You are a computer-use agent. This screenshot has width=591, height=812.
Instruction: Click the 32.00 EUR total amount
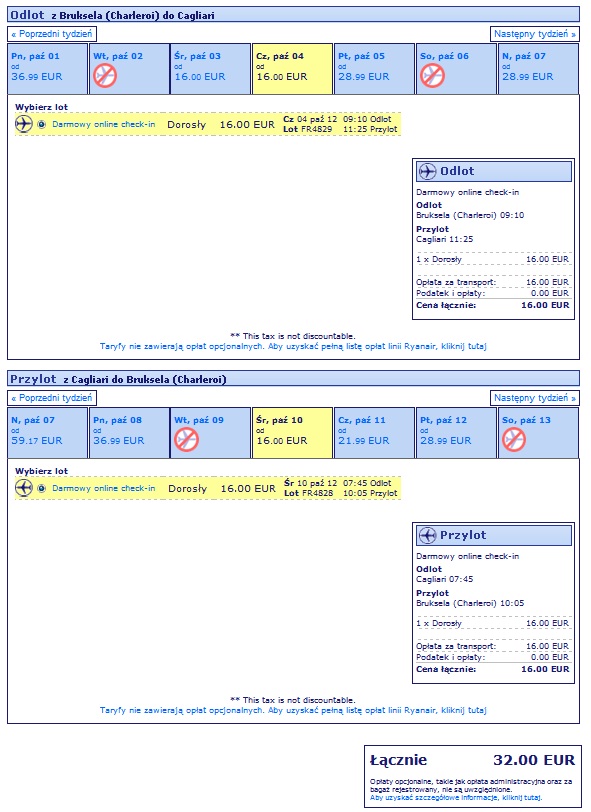point(534,760)
